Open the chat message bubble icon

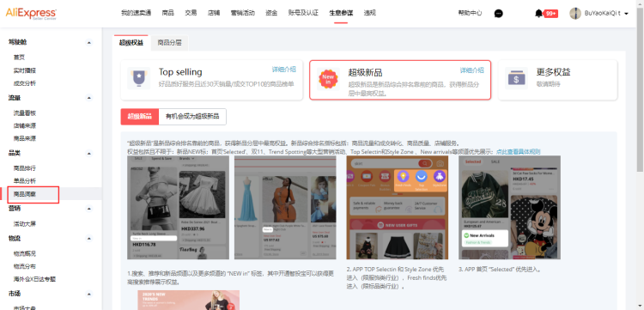point(499,14)
